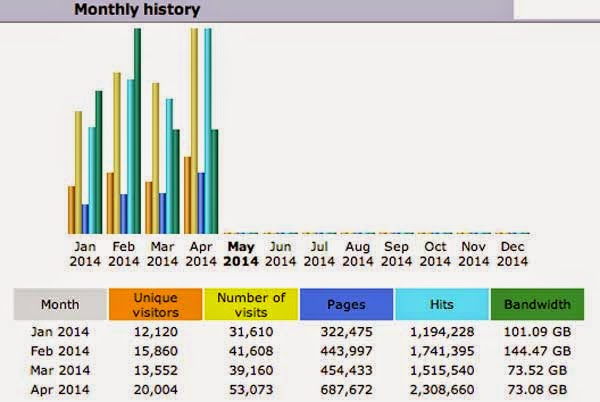
Task: Select the Pages column header
Action: click(346, 304)
